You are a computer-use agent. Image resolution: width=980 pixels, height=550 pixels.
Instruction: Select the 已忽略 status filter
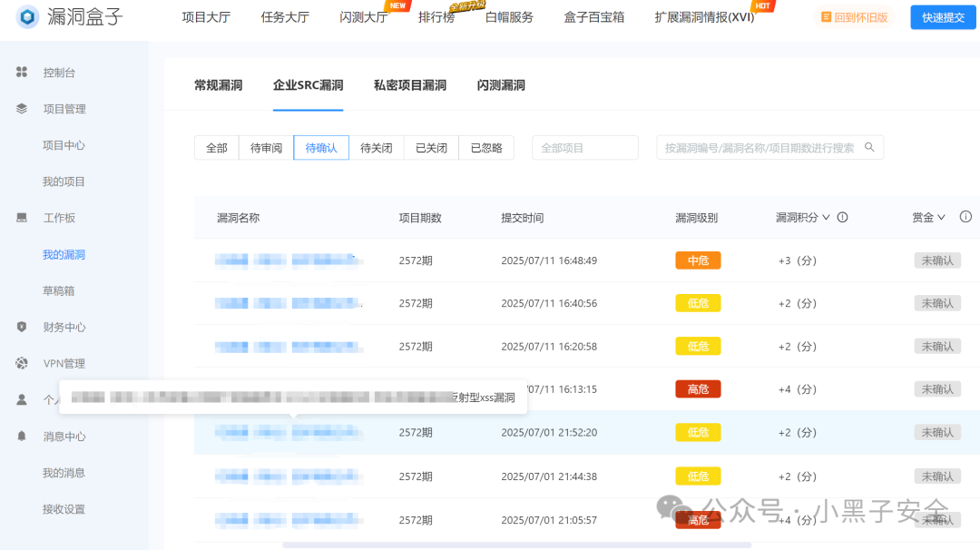point(486,148)
